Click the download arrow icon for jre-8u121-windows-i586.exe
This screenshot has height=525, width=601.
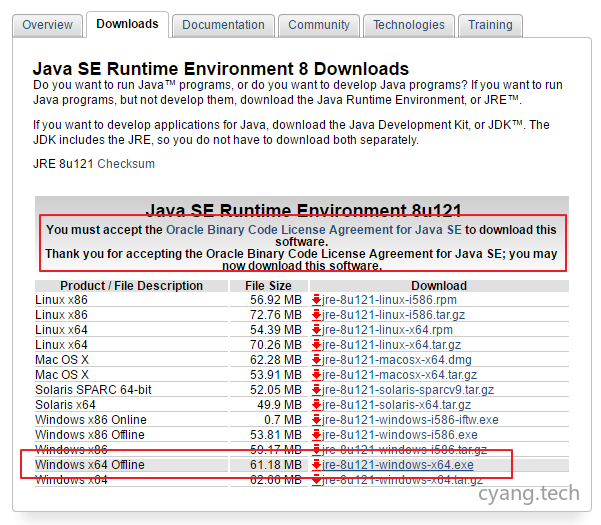(316, 435)
